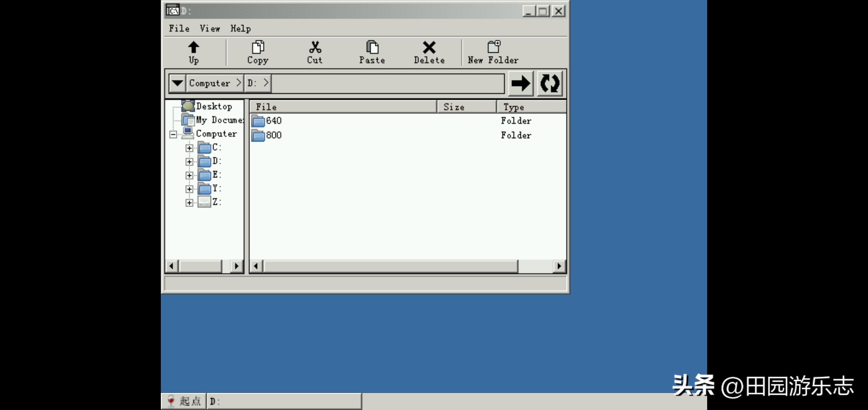The width and height of the screenshot is (868, 410).
Task: Select the 800 folder
Action: tap(273, 135)
